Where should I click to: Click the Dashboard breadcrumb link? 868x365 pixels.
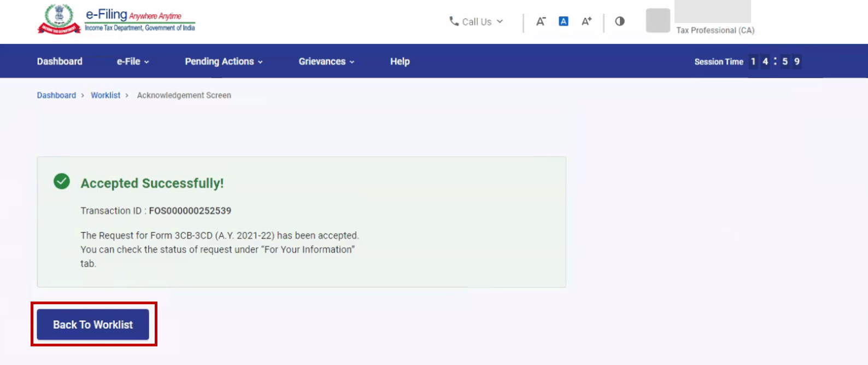(x=56, y=95)
